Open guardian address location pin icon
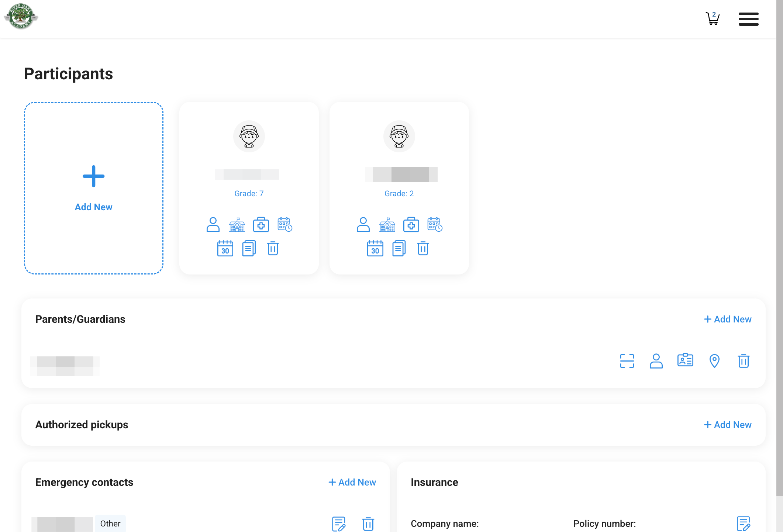The width and height of the screenshot is (783, 532). 714,361
